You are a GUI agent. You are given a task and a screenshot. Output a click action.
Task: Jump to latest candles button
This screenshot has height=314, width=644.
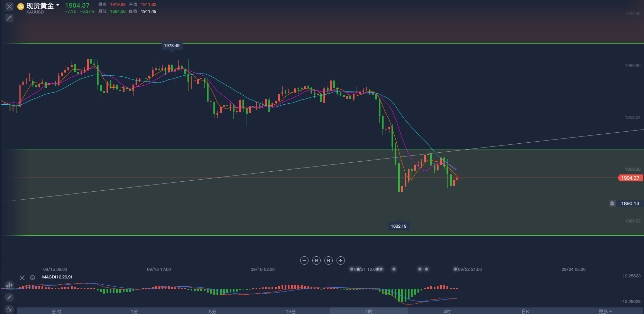coord(329,260)
